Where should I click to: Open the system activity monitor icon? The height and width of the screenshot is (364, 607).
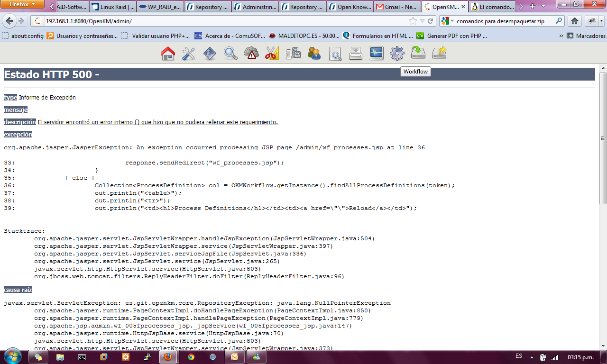coord(376,53)
